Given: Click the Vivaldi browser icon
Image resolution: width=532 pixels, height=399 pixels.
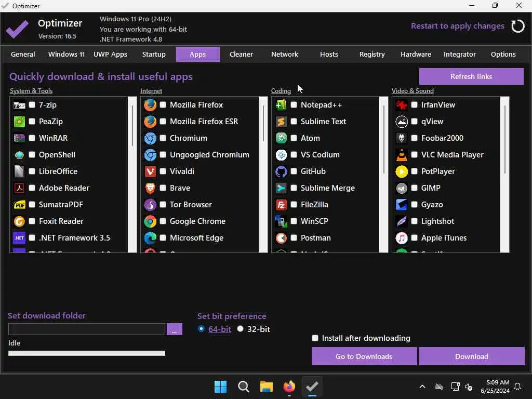Looking at the screenshot, I should 150,171.
